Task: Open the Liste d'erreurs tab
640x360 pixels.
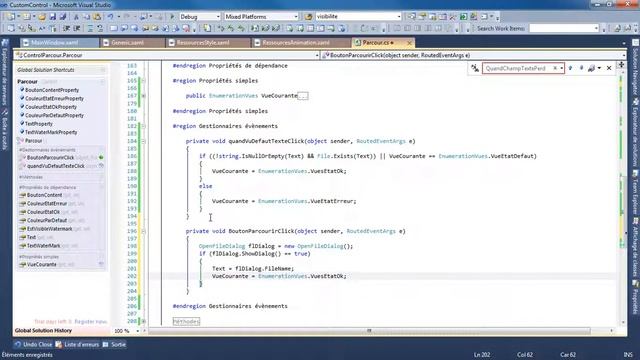Action: 78,344
